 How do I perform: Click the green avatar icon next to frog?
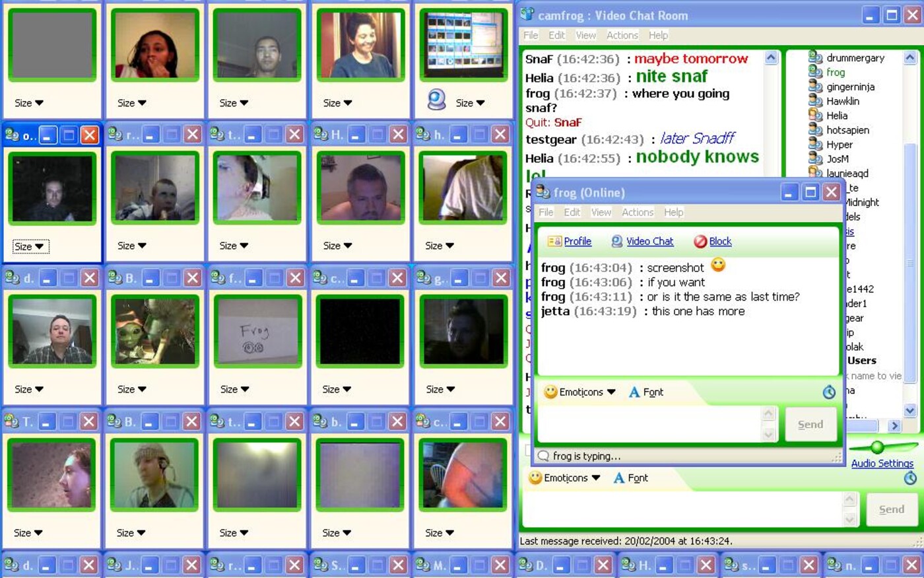click(x=815, y=72)
